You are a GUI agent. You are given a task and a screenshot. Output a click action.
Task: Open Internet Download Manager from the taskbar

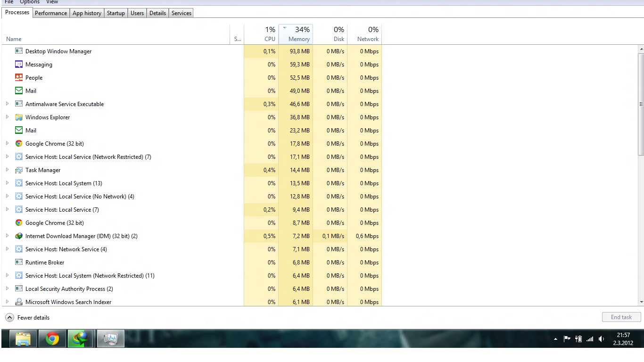pos(81,338)
